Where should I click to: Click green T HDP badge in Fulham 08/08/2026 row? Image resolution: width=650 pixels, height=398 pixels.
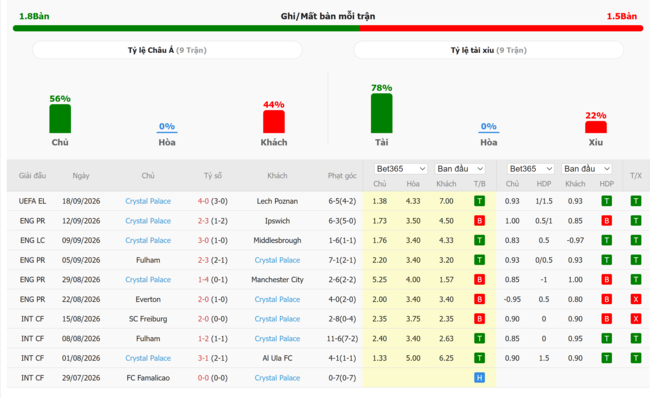[606, 338]
